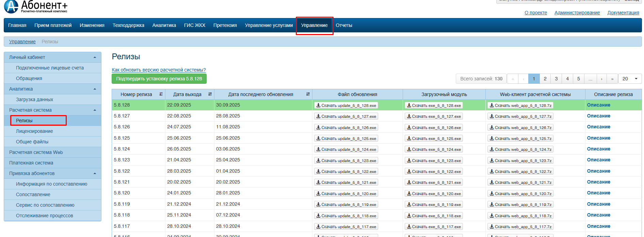Sort by Дата последнего обновления column
Image resolution: width=644 pixels, height=237 pixels.
[308, 94]
